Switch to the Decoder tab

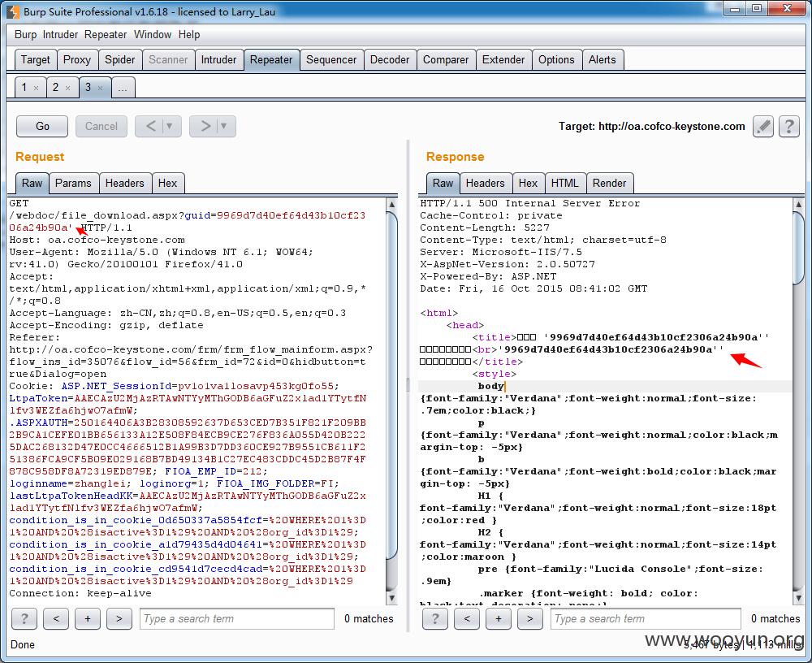pos(390,59)
